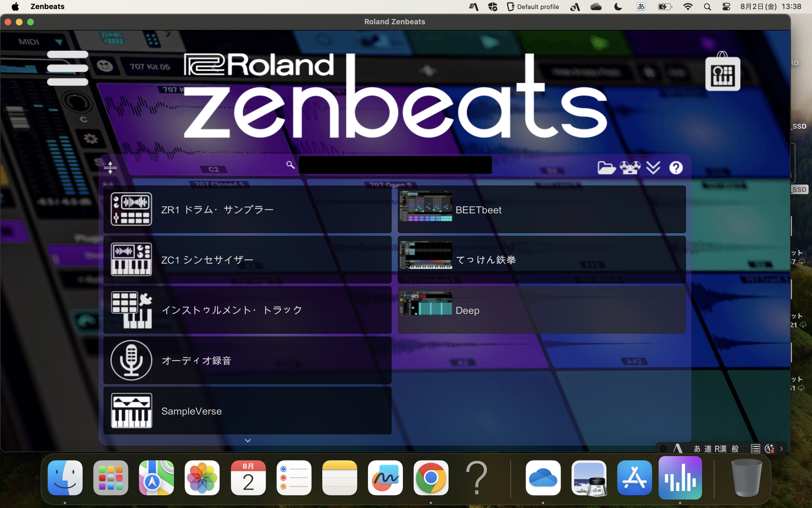
Task: Click the cloud icon in menu bar
Action: [x=596, y=7]
